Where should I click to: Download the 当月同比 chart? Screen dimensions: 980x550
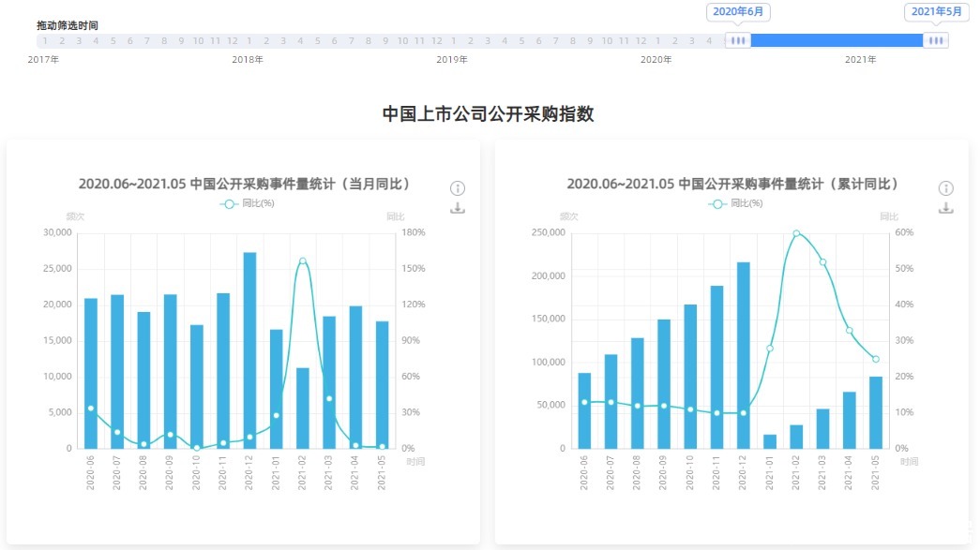click(x=458, y=208)
